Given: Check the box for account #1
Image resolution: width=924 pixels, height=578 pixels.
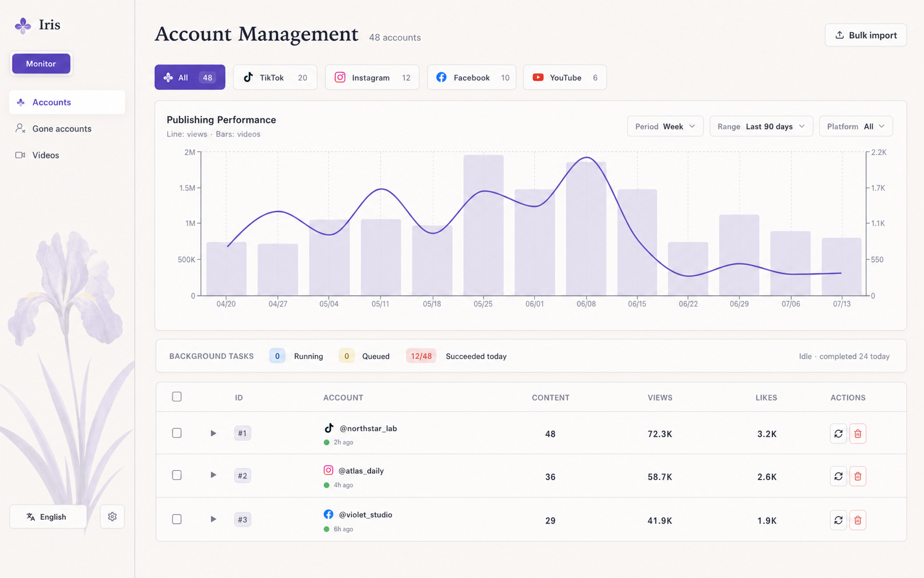Looking at the screenshot, I should 177,433.
